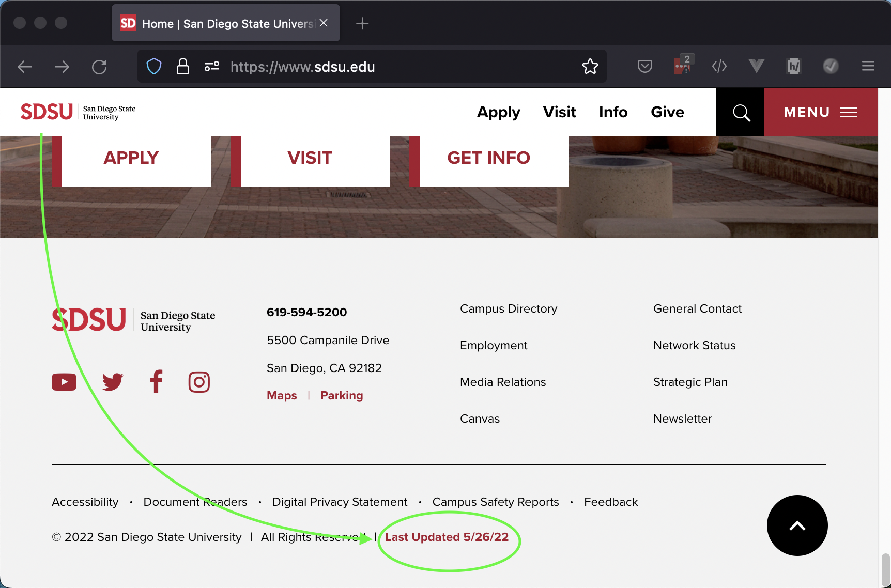Click the padlock site security icon
The width and height of the screenshot is (891, 588).
(x=183, y=67)
